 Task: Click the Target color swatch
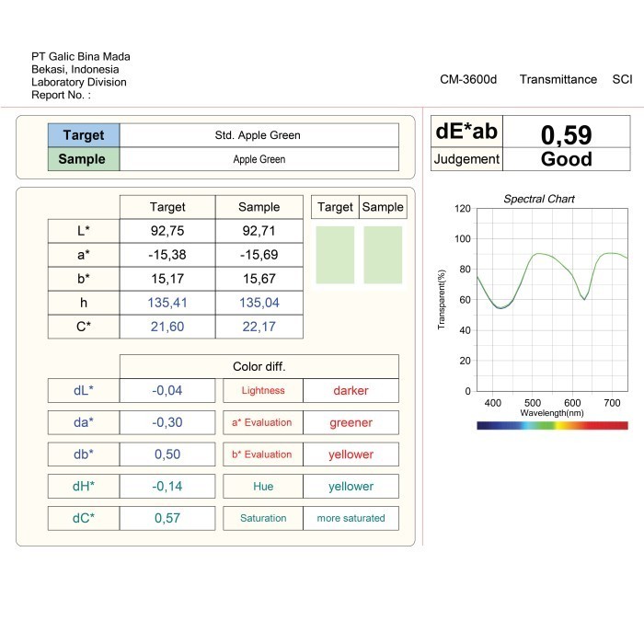pyautogui.click(x=335, y=255)
